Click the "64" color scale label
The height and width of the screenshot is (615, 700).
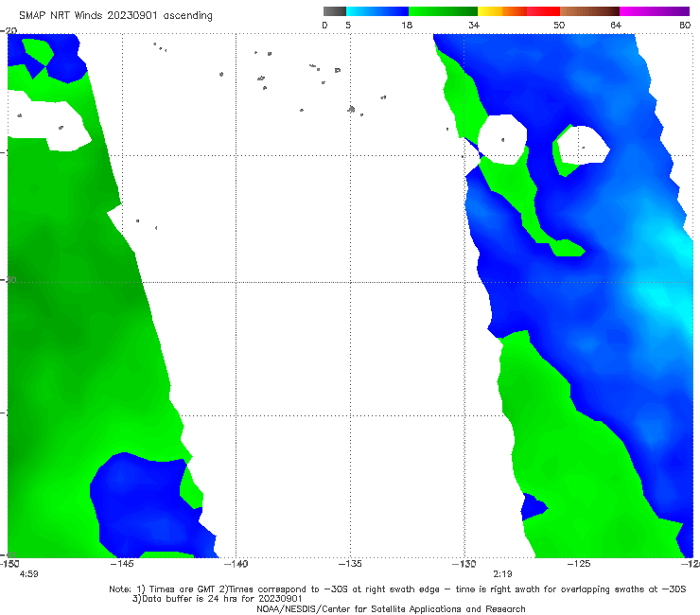[x=616, y=25]
